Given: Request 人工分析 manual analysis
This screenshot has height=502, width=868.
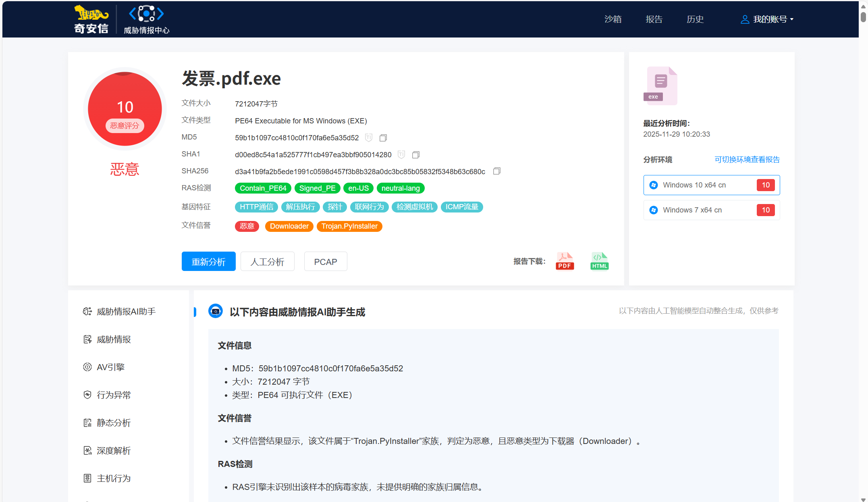Looking at the screenshot, I should tap(267, 262).
